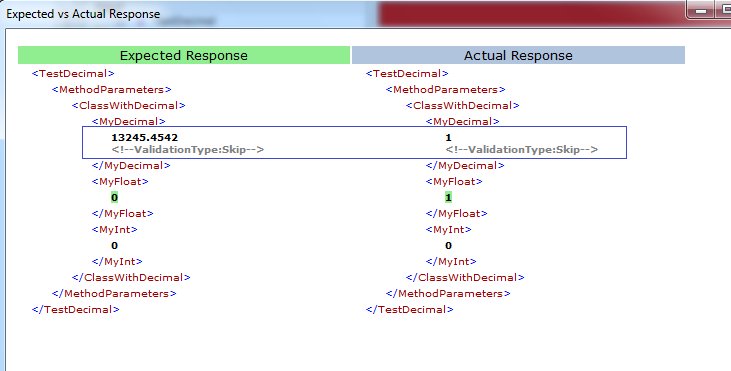Select closing </MyInt> tag in Actual Response
This screenshot has height=371, width=731.
(451, 261)
